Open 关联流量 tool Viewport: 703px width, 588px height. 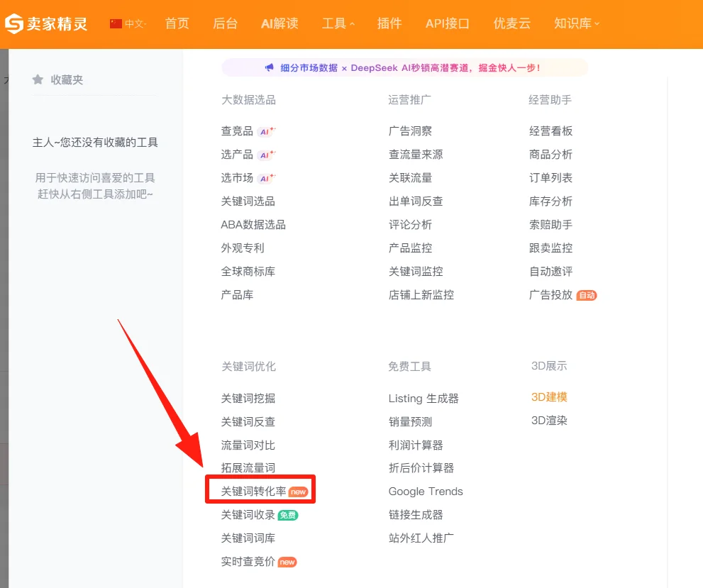[x=410, y=177]
